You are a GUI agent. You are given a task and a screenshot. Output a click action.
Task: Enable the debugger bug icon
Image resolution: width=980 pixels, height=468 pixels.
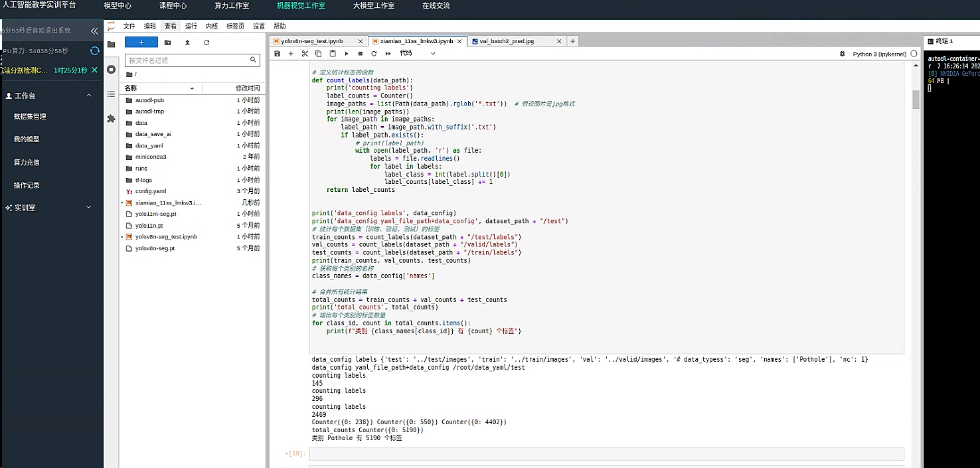843,54
